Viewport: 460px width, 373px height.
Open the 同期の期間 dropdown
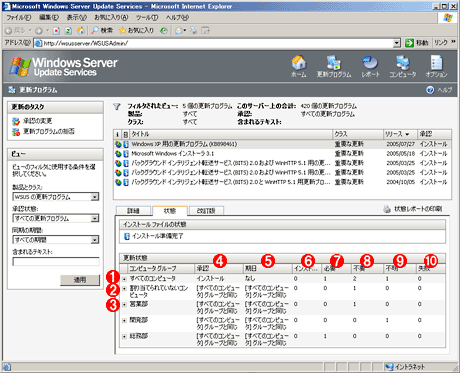tap(95, 240)
